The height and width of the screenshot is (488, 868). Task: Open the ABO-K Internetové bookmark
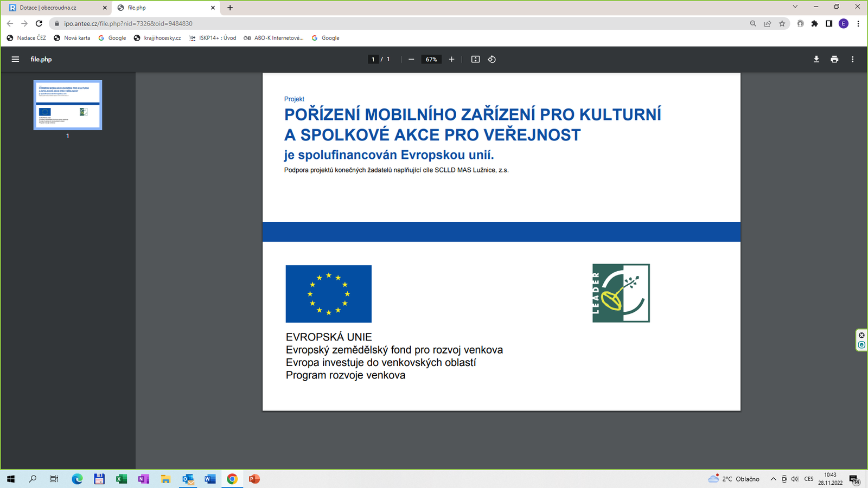(274, 38)
